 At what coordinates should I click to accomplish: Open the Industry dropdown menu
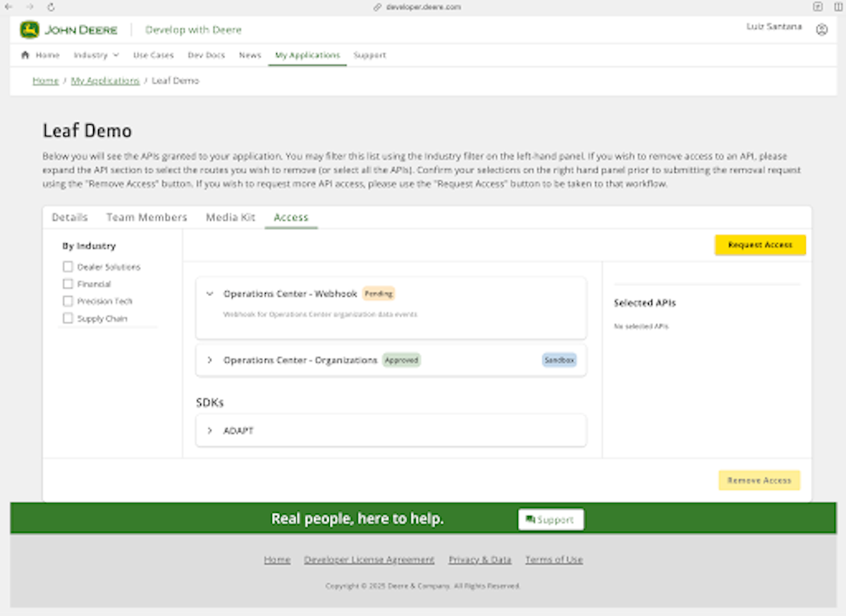tap(96, 55)
